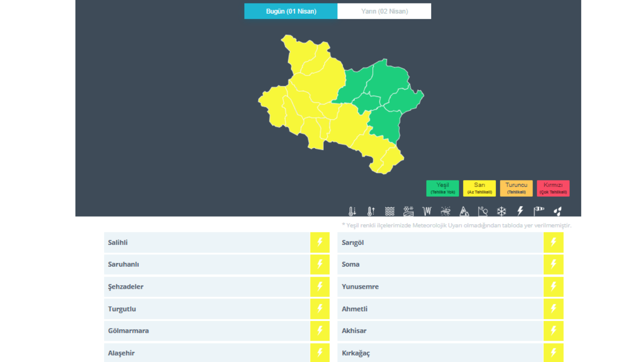Click the temperature decrease warning icon
644x362 pixels.
tap(352, 211)
